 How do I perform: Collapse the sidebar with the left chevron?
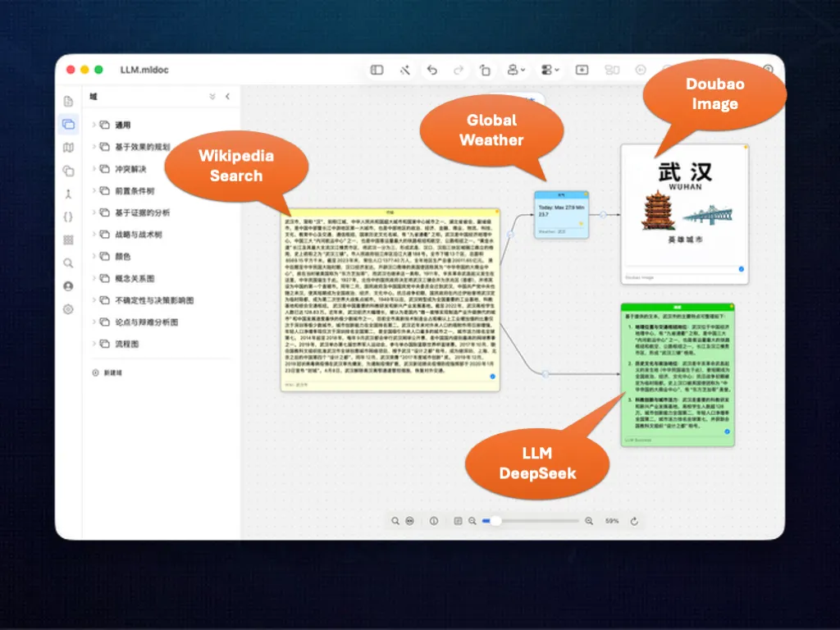(x=228, y=97)
